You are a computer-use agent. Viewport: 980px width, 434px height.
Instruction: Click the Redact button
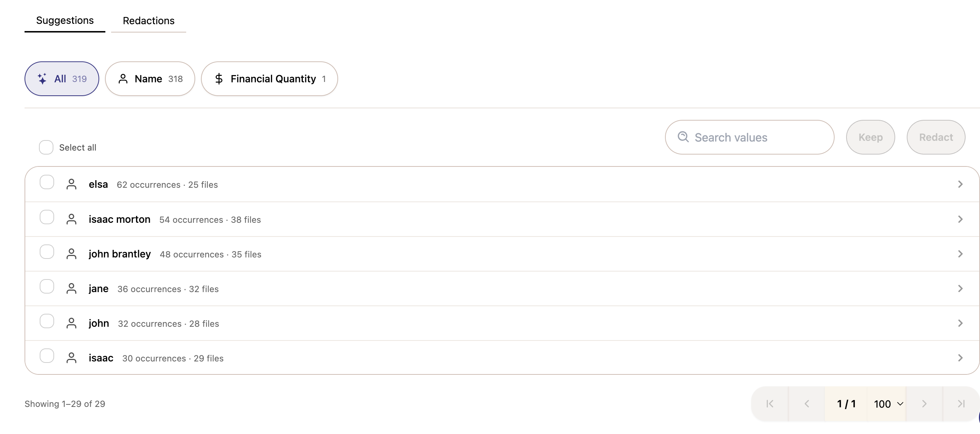click(936, 137)
